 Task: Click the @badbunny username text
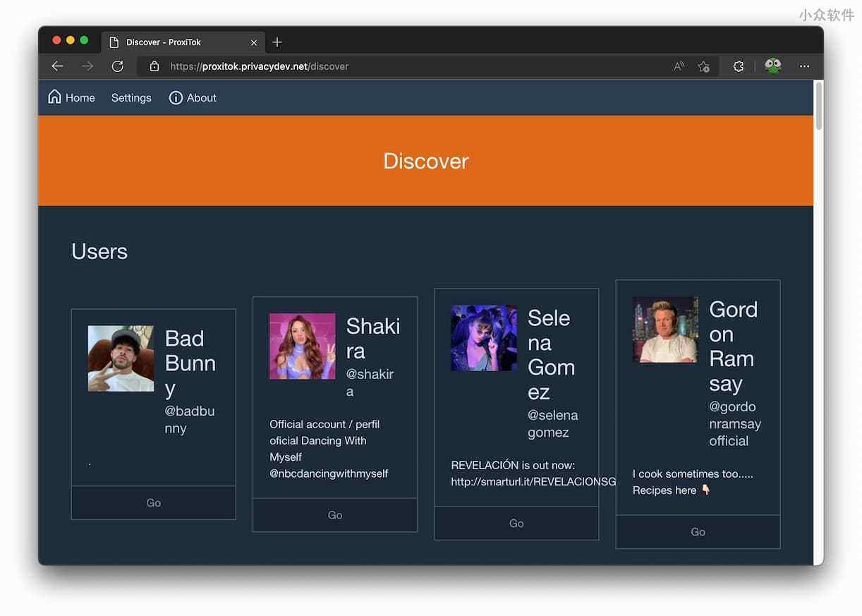click(190, 420)
